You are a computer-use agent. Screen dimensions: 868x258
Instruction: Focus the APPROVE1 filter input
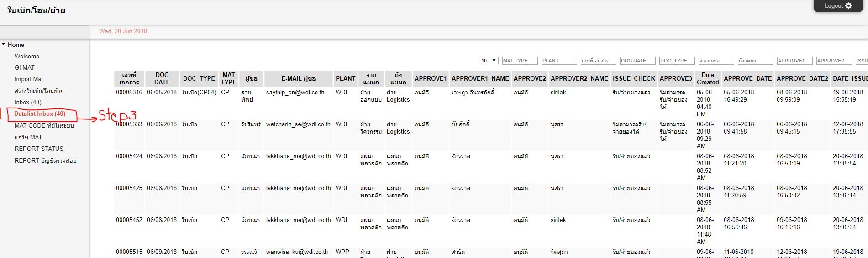(x=794, y=61)
